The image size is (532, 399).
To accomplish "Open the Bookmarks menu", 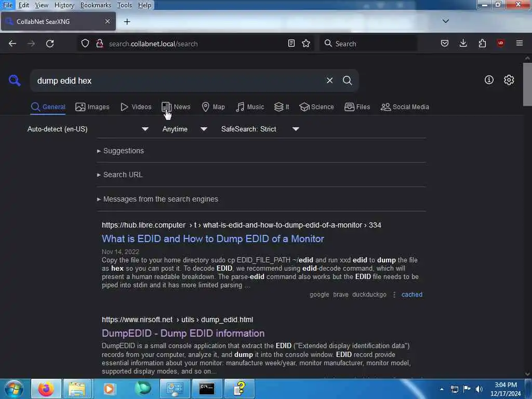I will point(96,5).
